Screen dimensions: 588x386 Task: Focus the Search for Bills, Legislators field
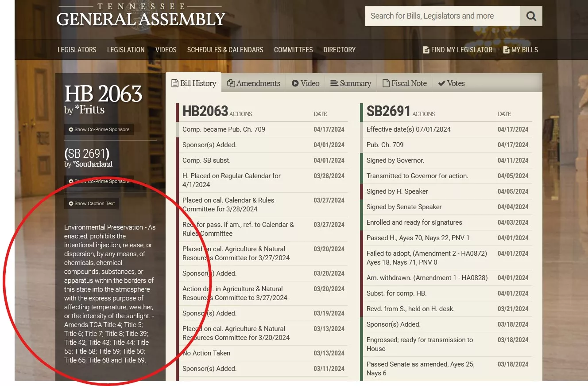(442, 16)
